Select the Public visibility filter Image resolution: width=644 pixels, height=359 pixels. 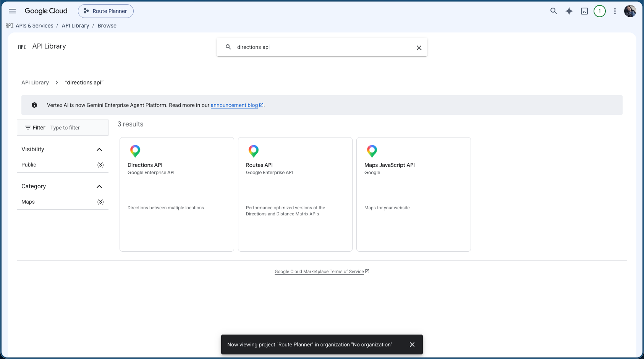[63, 165]
